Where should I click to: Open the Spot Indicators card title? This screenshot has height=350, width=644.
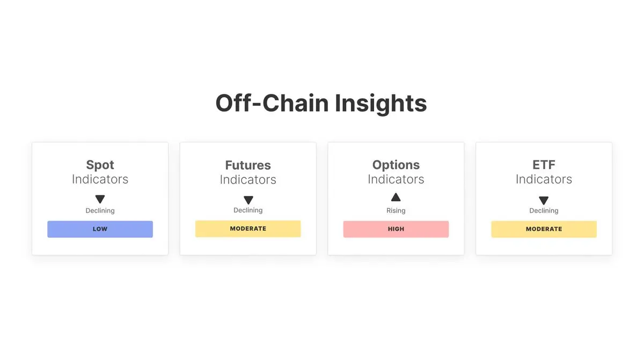(x=100, y=172)
